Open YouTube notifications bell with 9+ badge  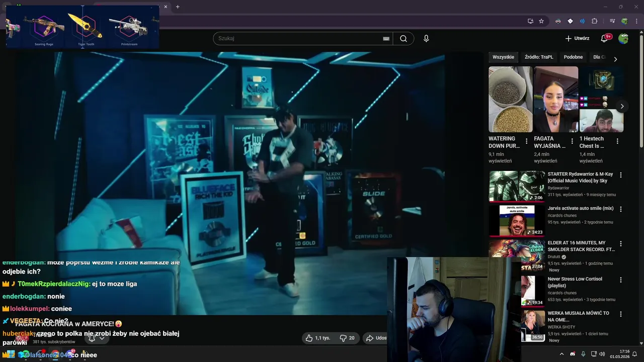[605, 38]
